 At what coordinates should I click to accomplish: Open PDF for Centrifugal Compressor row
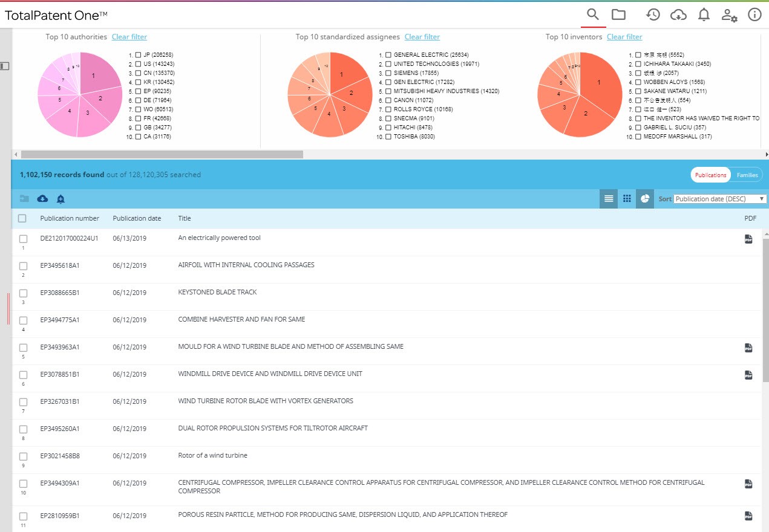748,484
